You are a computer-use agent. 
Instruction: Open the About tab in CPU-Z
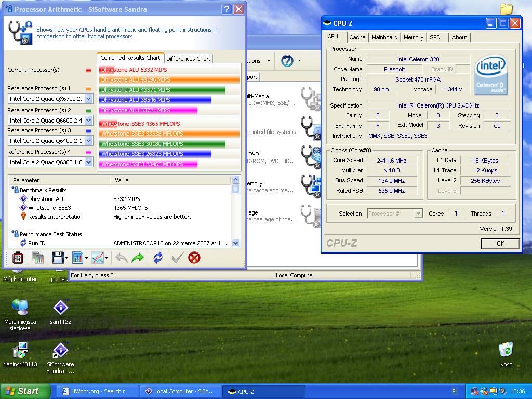click(459, 37)
